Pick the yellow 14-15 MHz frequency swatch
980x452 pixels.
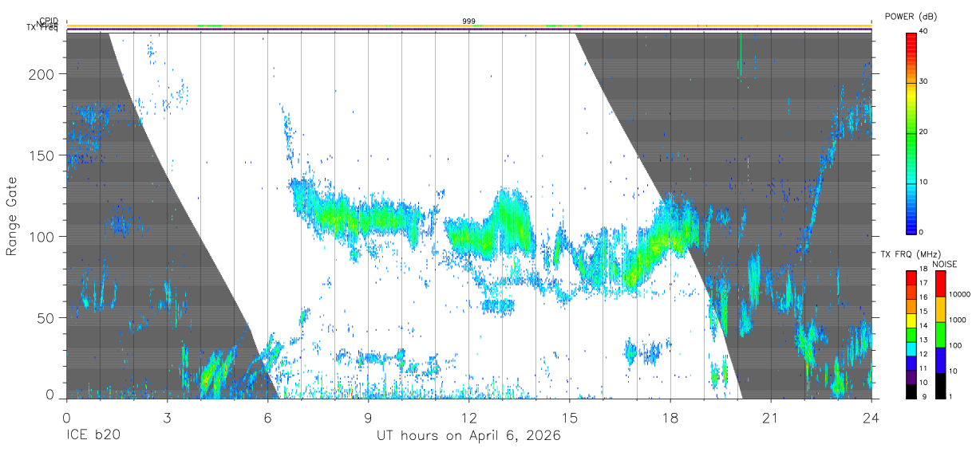pyautogui.click(x=911, y=320)
